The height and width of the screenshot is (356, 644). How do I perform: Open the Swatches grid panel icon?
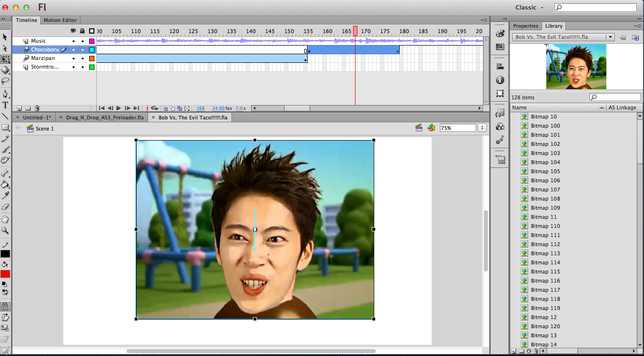tap(500, 47)
